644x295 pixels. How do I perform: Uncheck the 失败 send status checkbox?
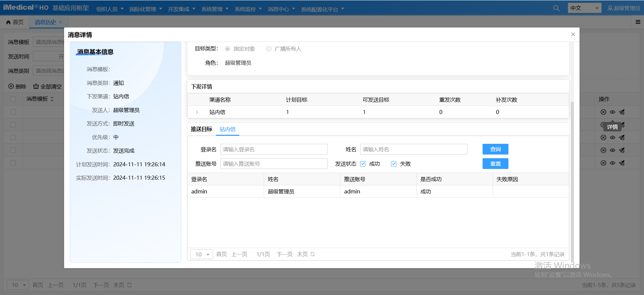[x=394, y=164]
